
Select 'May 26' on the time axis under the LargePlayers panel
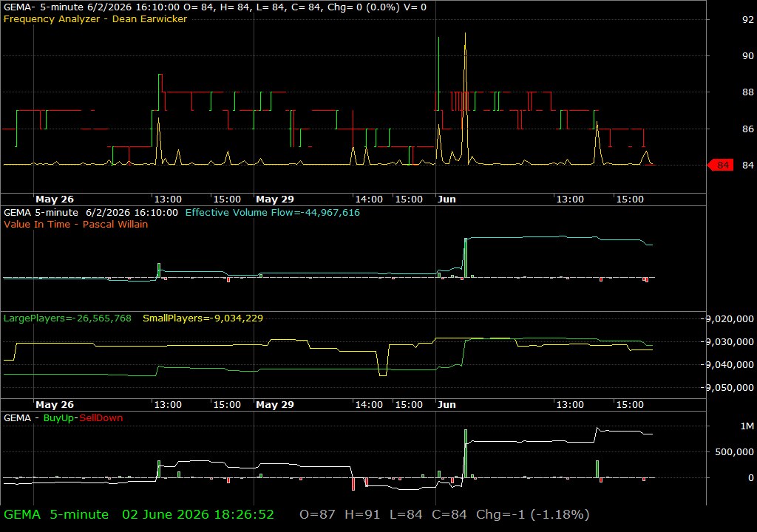click(55, 405)
